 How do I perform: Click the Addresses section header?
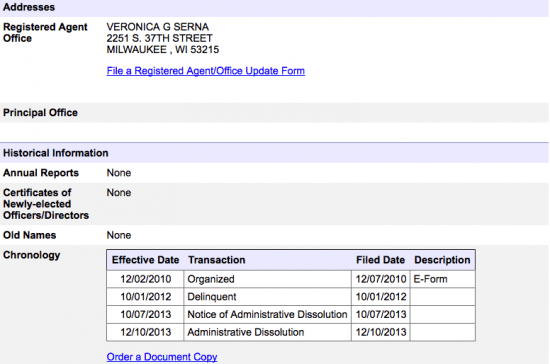(x=274, y=8)
